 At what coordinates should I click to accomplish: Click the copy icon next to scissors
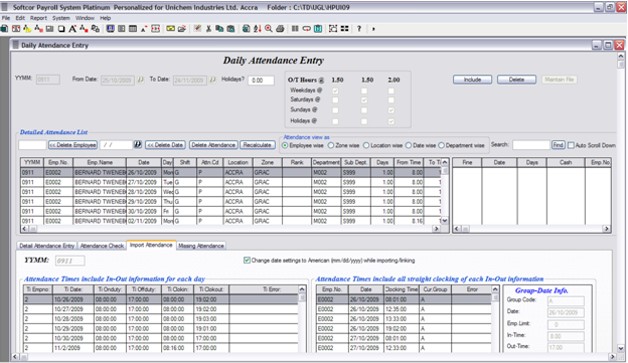pyautogui.click(x=219, y=28)
